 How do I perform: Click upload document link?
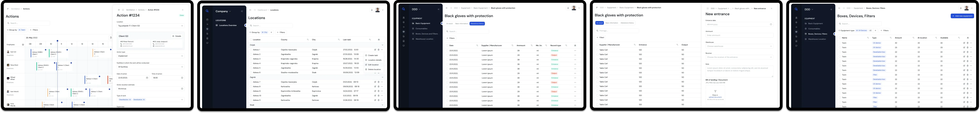tap(715, 97)
